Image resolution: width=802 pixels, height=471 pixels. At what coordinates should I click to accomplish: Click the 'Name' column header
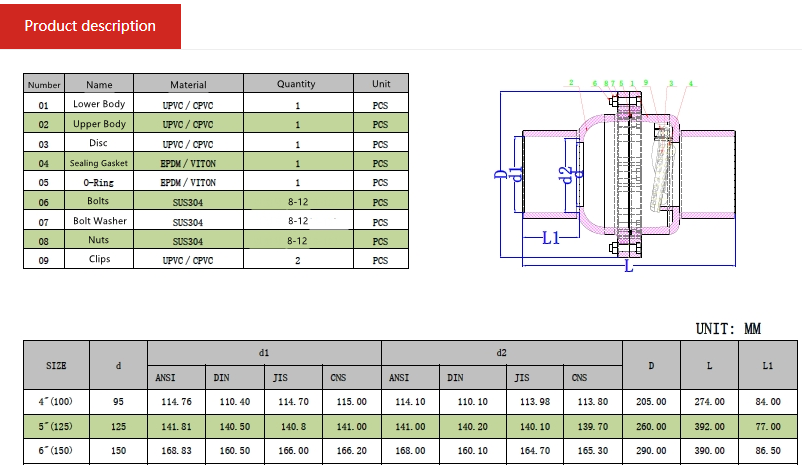[x=99, y=84]
